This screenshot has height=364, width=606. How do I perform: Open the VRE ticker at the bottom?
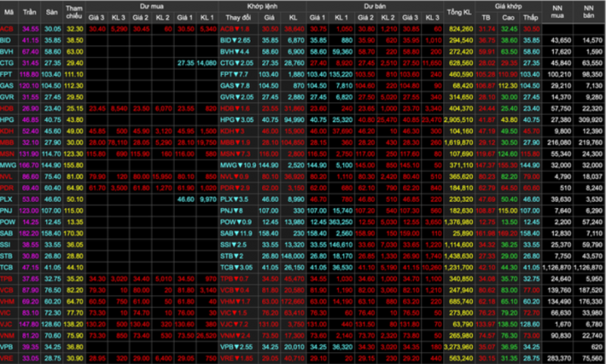coord(7,358)
